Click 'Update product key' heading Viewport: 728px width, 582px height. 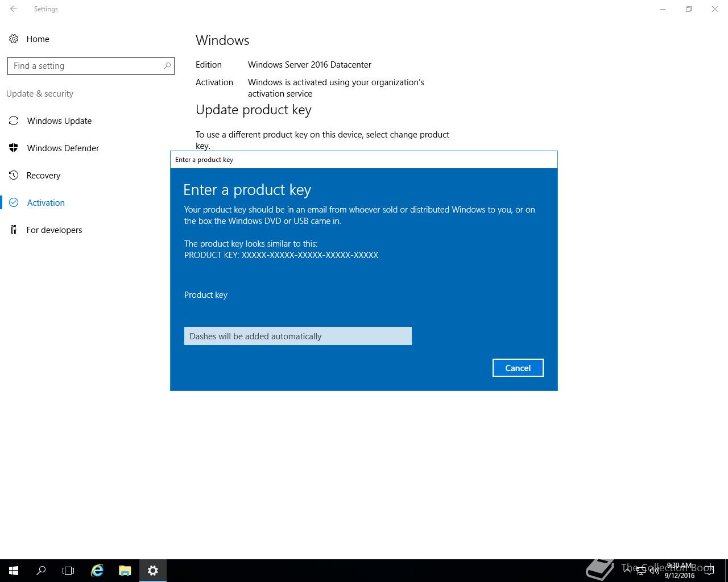[x=254, y=110]
